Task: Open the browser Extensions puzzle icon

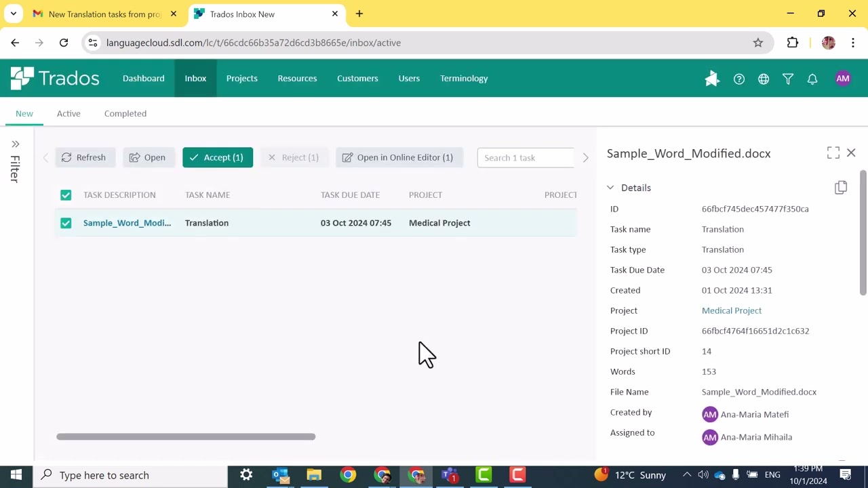Action: click(x=793, y=43)
